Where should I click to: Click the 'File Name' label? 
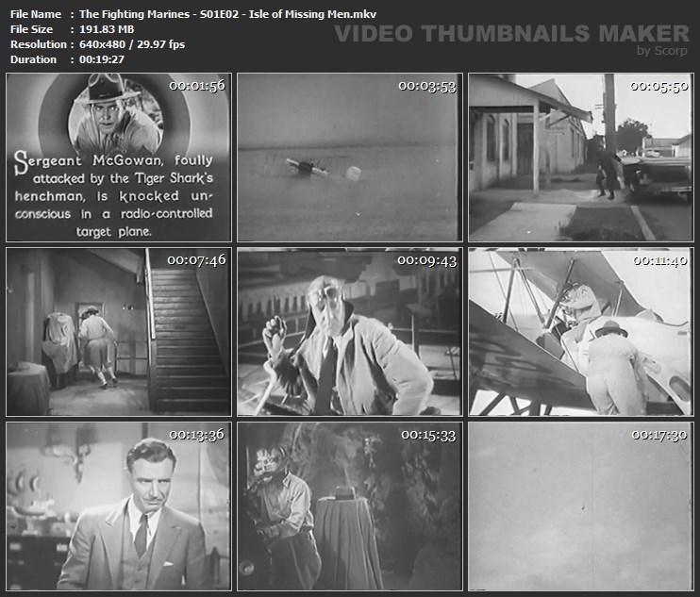[x=36, y=14]
